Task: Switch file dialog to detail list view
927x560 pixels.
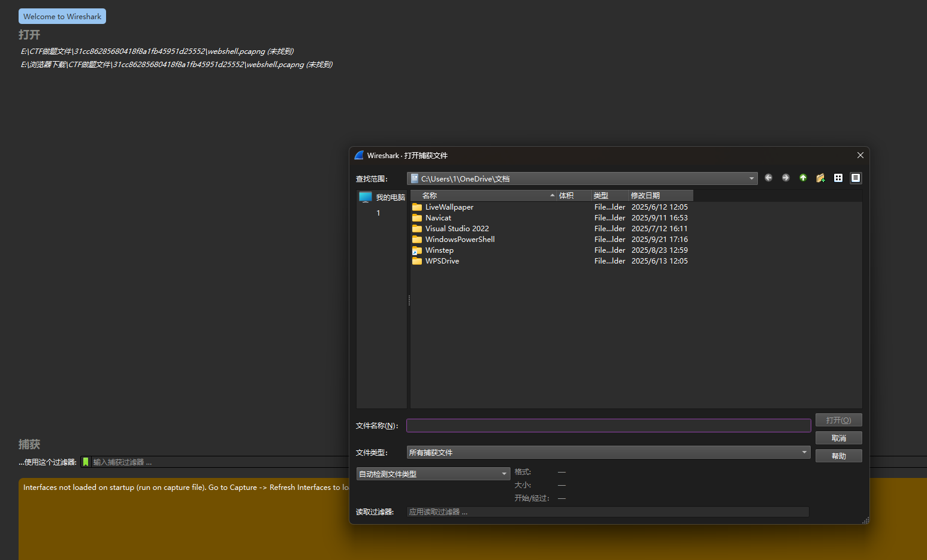Action: 856,178
